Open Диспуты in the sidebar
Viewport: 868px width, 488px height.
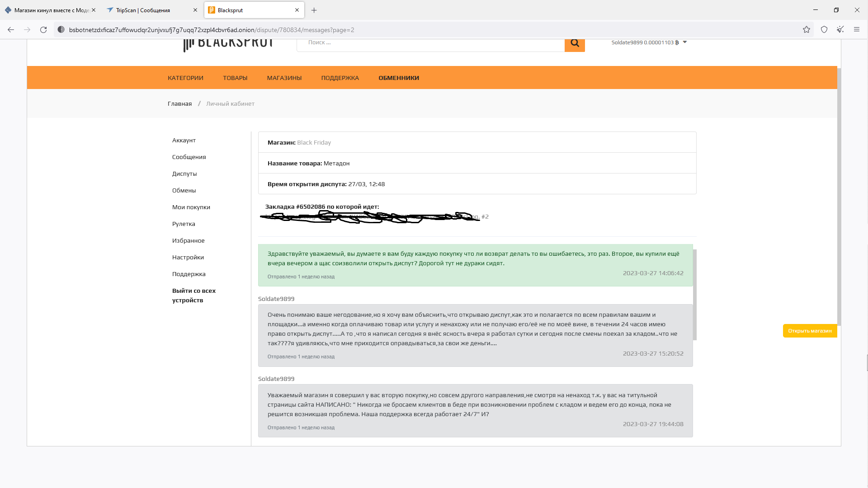coord(184,174)
